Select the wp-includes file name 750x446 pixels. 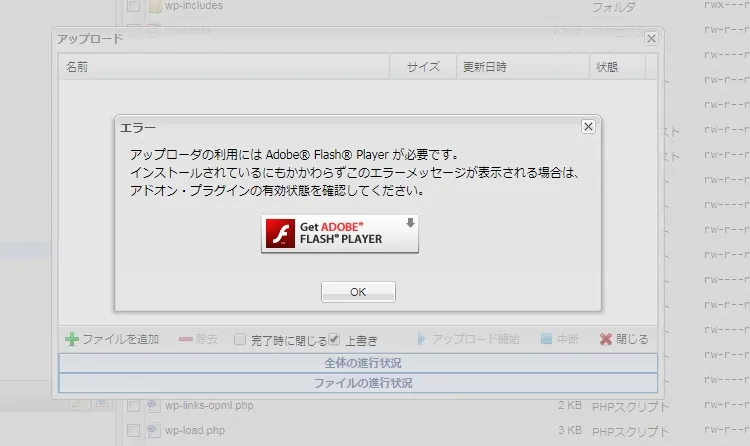coord(194,6)
